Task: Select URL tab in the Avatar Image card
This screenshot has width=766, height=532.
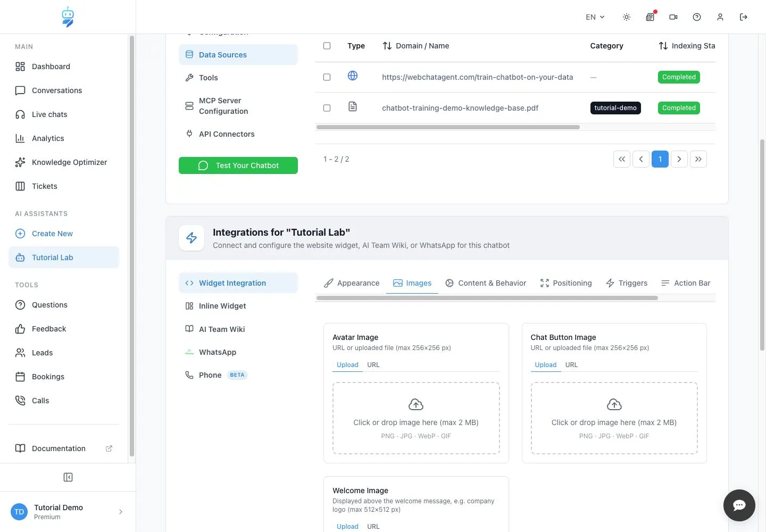Action: pyautogui.click(x=373, y=365)
